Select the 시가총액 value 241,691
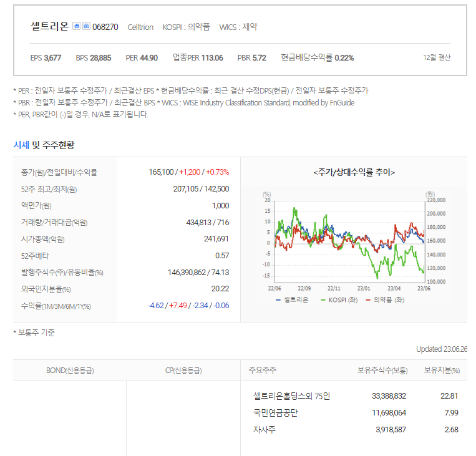The height and width of the screenshot is (456, 476). [216, 239]
